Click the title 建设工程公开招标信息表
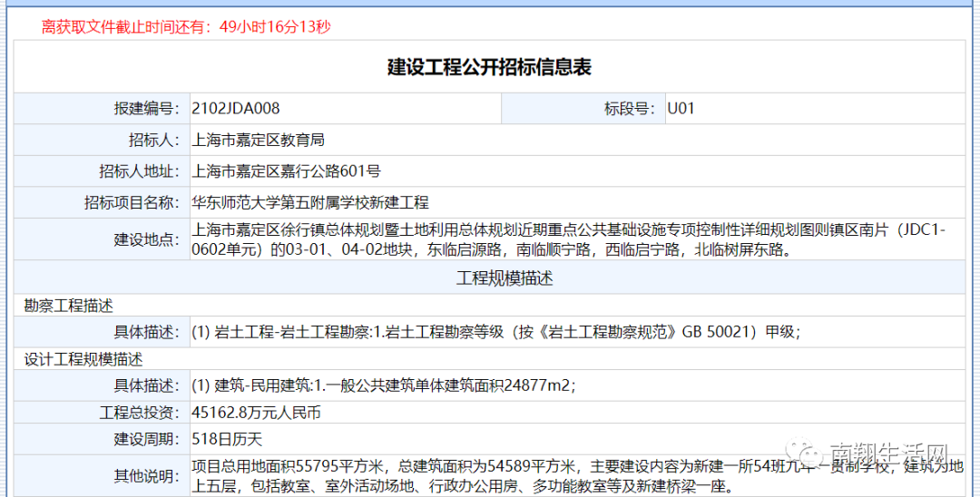 click(489, 67)
